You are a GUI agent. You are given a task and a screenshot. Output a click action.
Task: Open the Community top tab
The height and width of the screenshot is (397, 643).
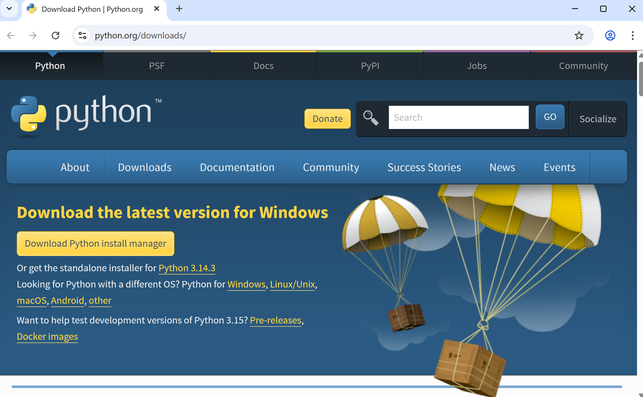tap(583, 66)
